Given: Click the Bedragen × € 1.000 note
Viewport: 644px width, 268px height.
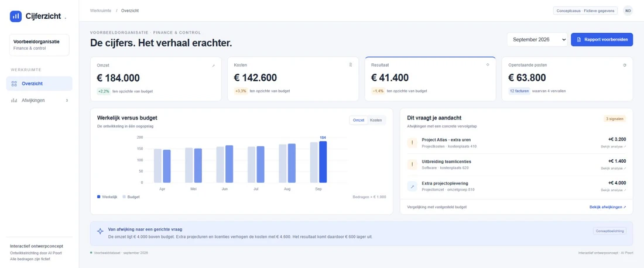Looking at the screenshot, I should [369, 197].
